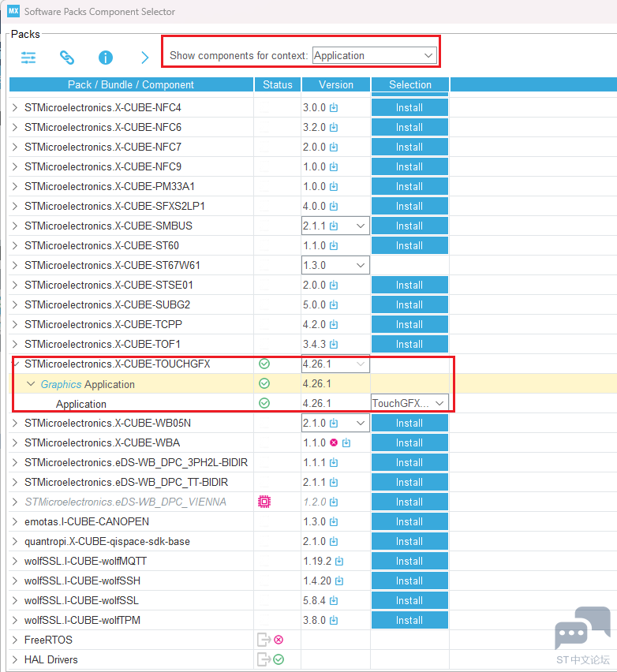This screenshot has height=672, width=617.
Task: Click the chain link icon in Packs toolbar
Action: tap(67, 58)
